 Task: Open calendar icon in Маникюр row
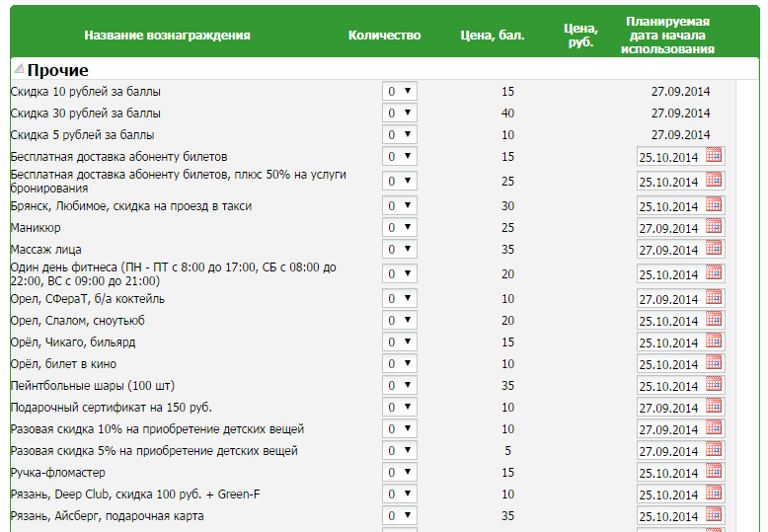(714, 227)
